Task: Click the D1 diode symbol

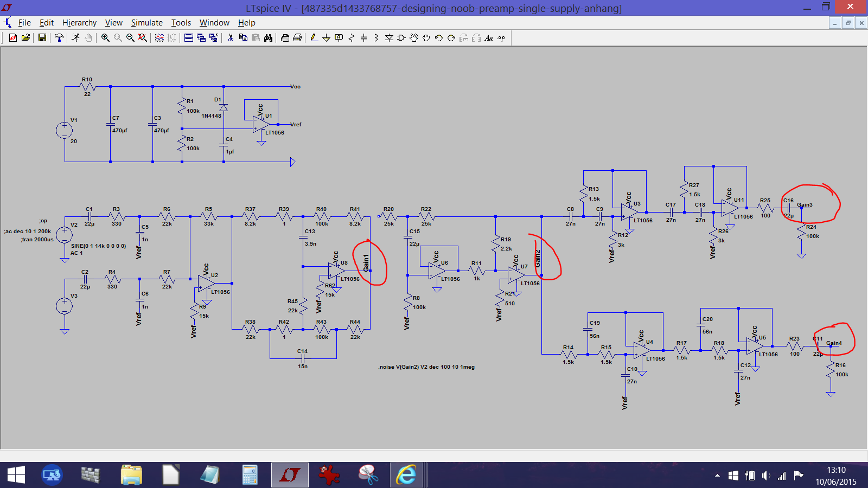Action: 224,107
